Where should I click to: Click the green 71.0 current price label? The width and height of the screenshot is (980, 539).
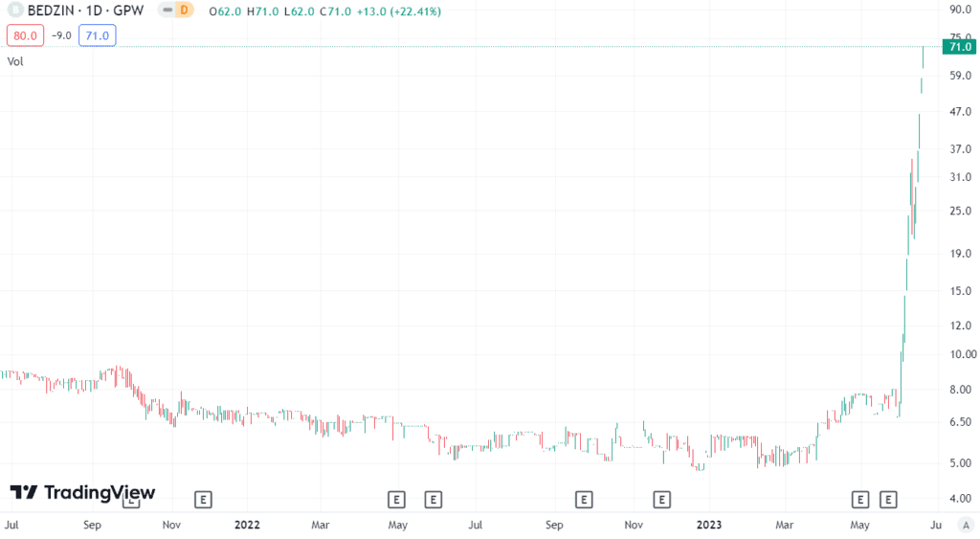click(x=958, y=47)
